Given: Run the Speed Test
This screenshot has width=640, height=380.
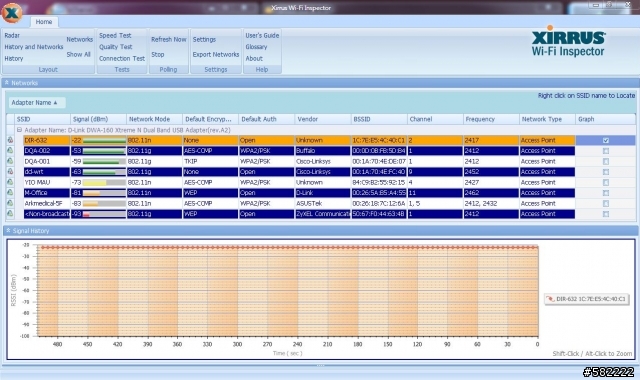Looking at the screenshot, I should pyautogui.click(x=115, y=36).
